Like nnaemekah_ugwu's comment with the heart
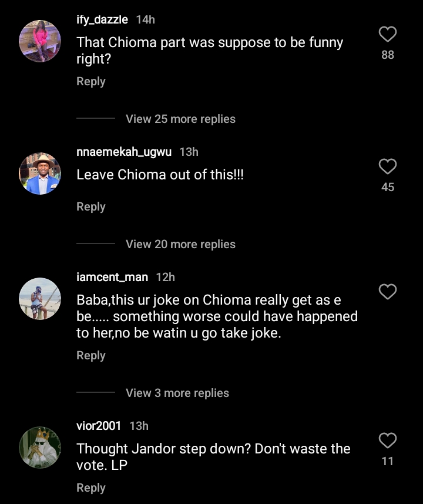The image size is (423, 504). (387, 167)
